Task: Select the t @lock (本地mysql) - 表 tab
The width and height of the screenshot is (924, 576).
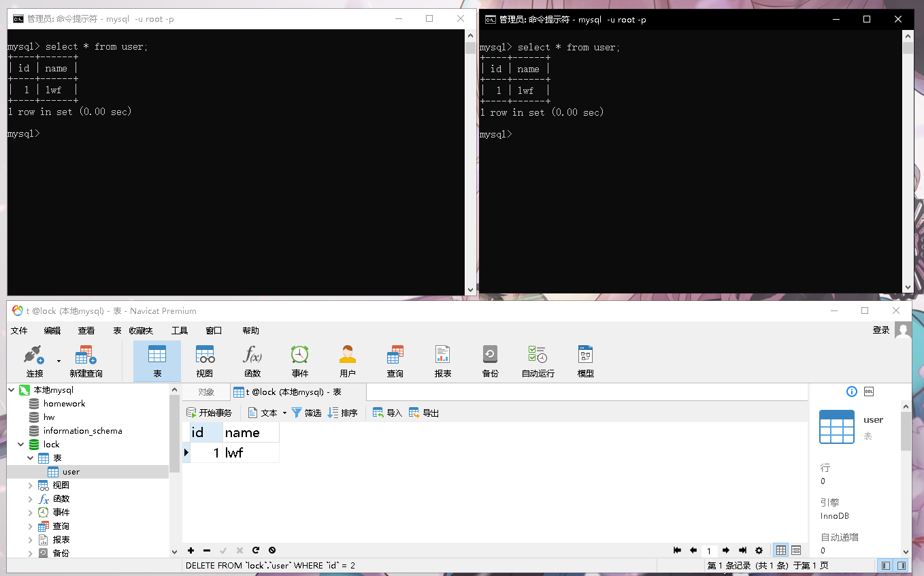Action: click(297, 392)
